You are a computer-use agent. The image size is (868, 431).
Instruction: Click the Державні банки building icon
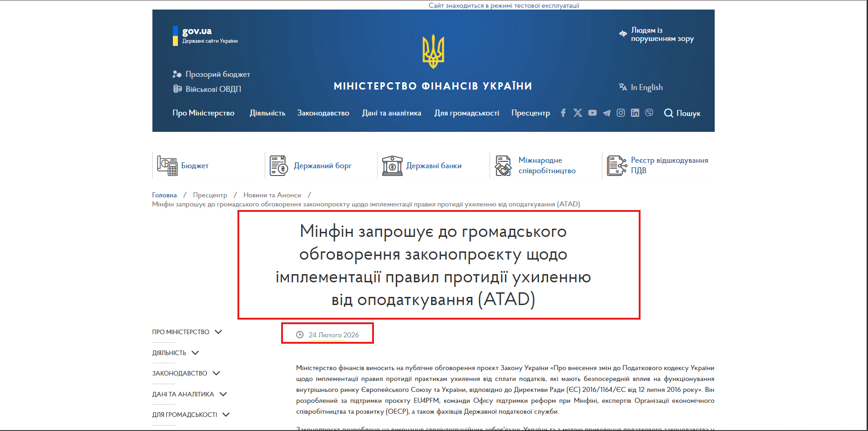pyautogui.click(x=392, y=165)
